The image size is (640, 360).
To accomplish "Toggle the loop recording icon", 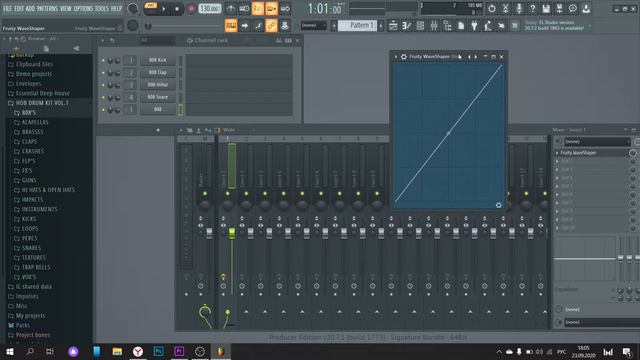I will pyautogui.click(x=285, y=9).
